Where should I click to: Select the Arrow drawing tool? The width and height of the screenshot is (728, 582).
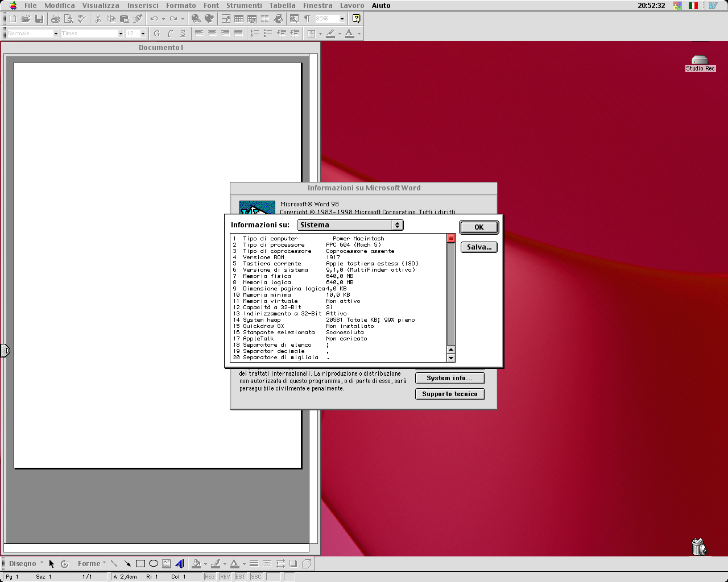pos(127,564)
